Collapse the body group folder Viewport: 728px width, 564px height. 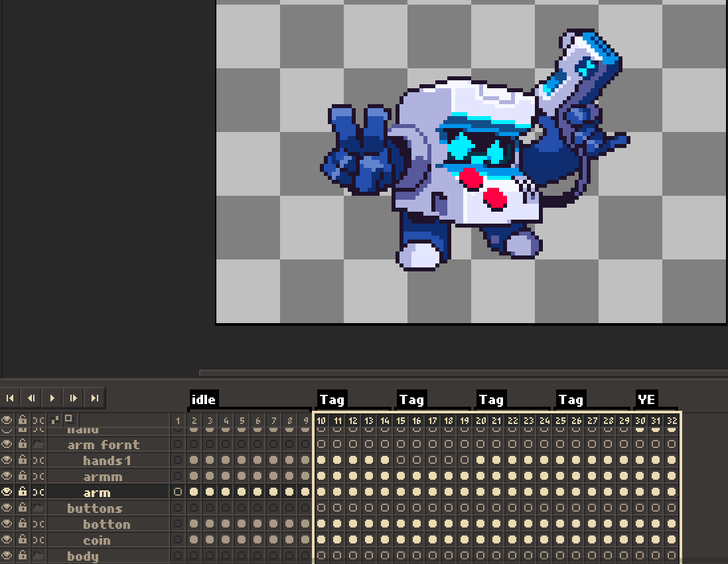pyautogui.click(x=38, y=555)
